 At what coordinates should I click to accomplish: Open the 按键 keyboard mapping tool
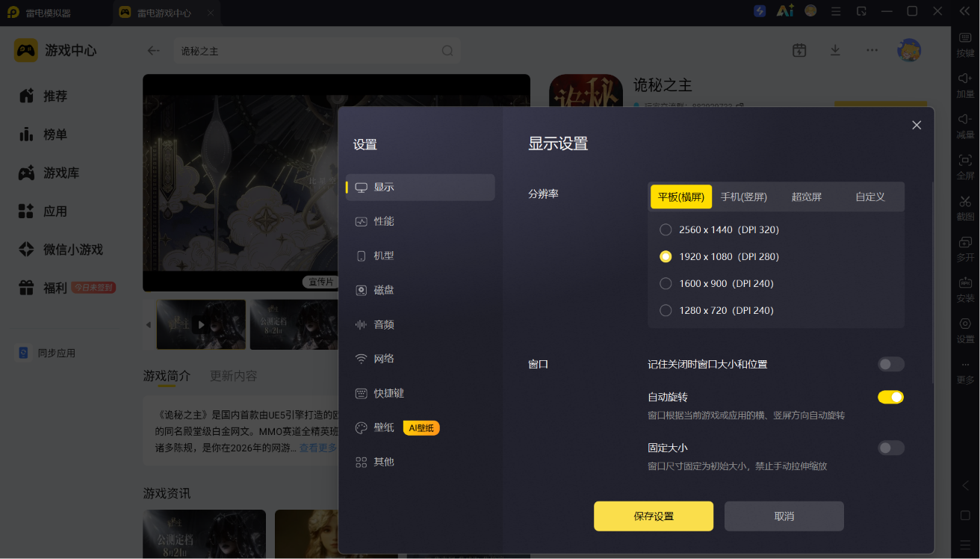click(x=965, y=46)
